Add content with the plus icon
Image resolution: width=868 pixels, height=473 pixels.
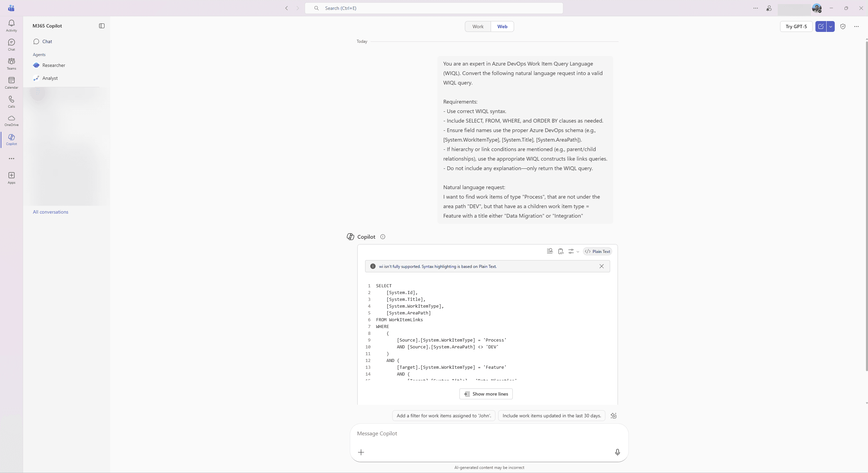[361, 452]
